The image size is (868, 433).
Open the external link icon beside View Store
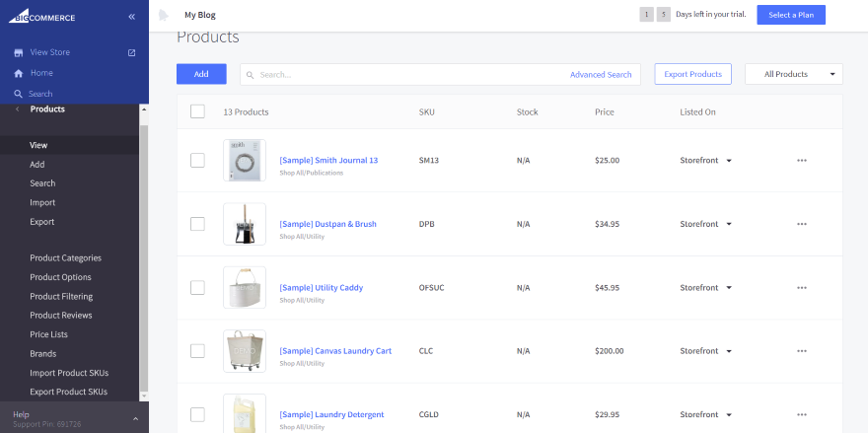click(x=132, y=52)
